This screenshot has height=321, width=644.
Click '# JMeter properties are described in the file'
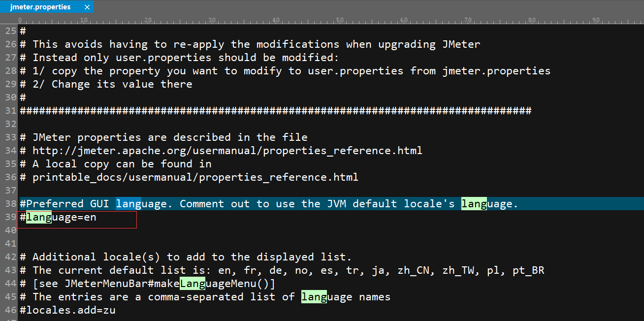pos(163,137)
